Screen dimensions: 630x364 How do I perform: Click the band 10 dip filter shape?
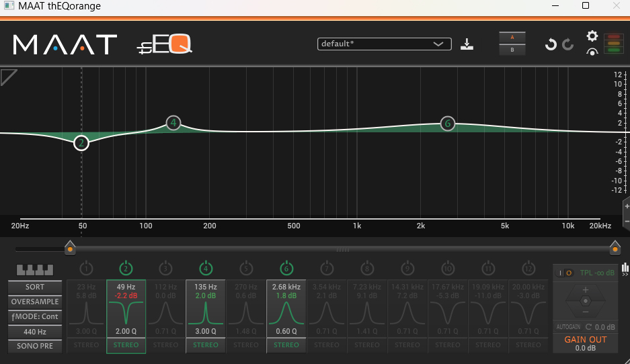pyautogui.click(x=448, y=313)
